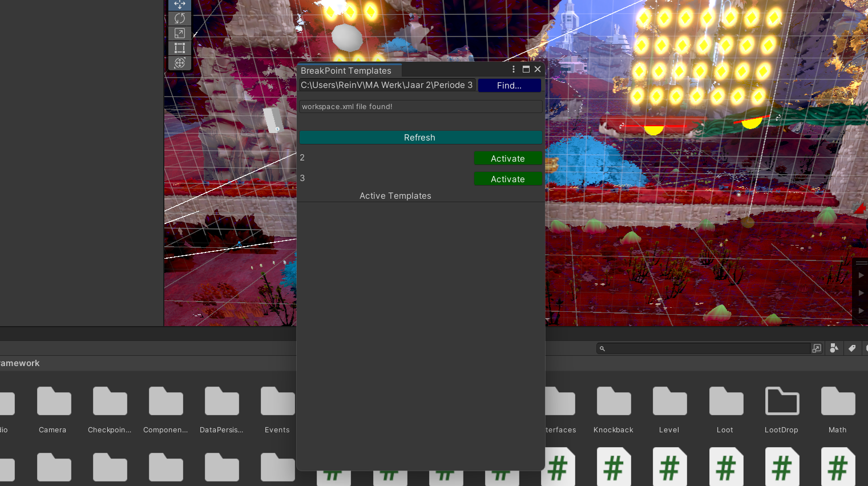This screenshot has width=868, height=486.
Task: Activate template 3
Action: 507,179
